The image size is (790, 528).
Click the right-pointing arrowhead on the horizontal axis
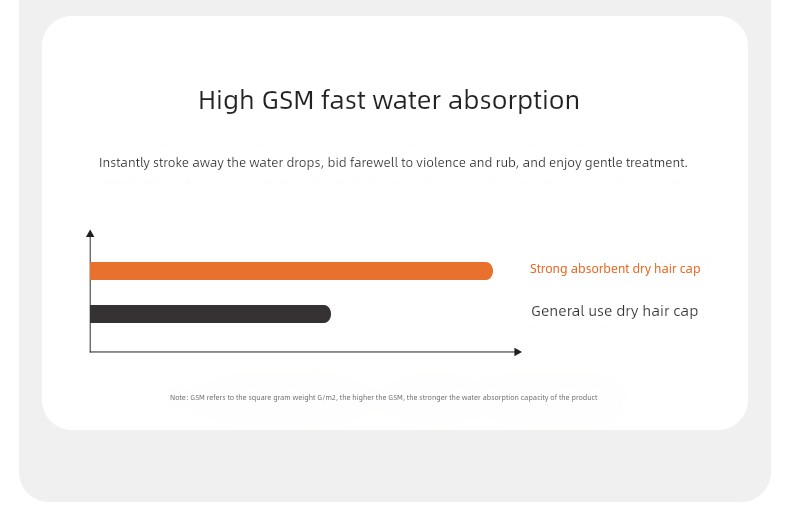pyautogui.click(x=517, y=352)
